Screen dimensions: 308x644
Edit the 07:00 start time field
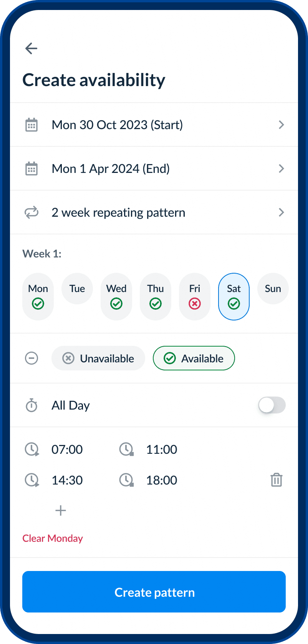coord(67,449)
